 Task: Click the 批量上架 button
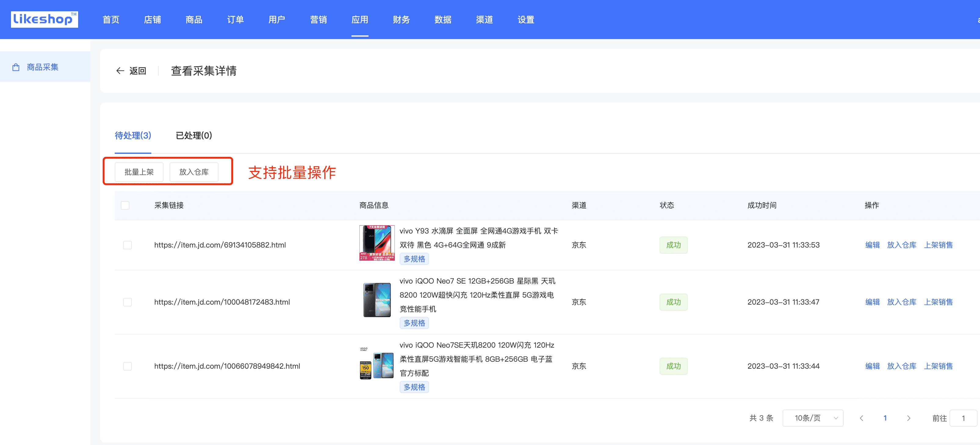[139, 172]
